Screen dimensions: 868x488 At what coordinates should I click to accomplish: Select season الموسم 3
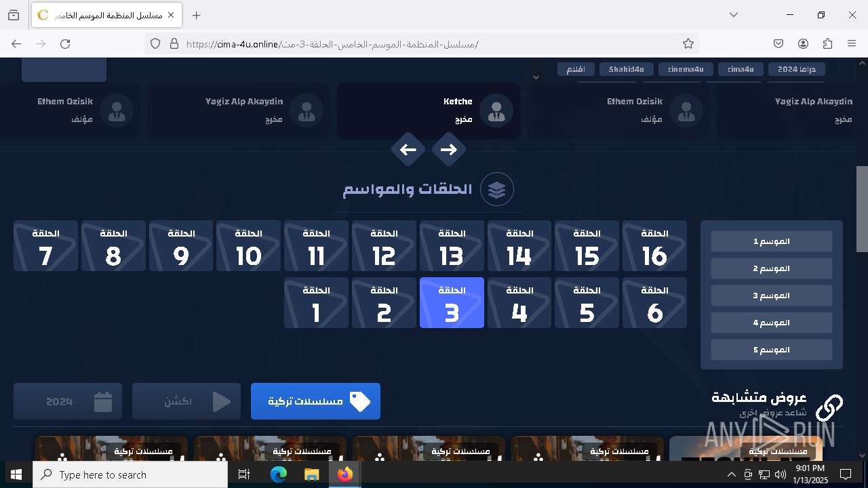click(x=772, y=296)
